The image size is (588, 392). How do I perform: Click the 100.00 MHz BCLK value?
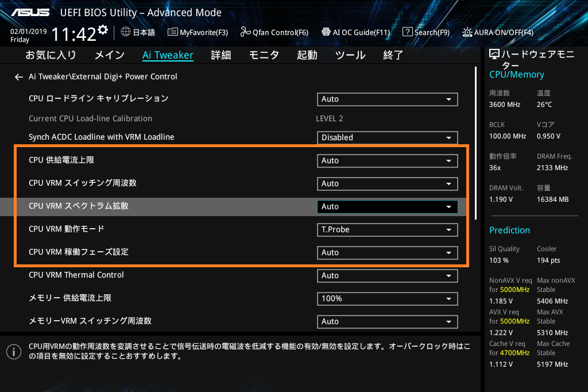[x=508, y=136]
